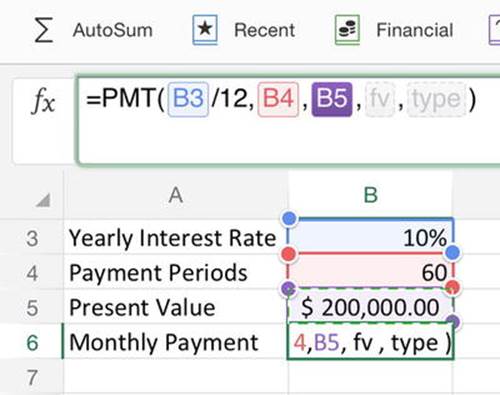This screenshot has height=395, width=500.
Task: Click the purple handle at B5's top-left corner
Action: coord(289,288)
